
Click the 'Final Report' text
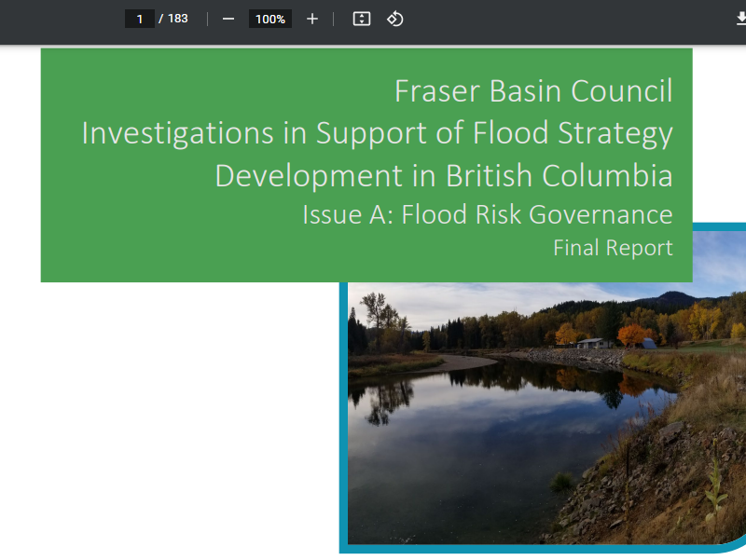tap(613, 248)
